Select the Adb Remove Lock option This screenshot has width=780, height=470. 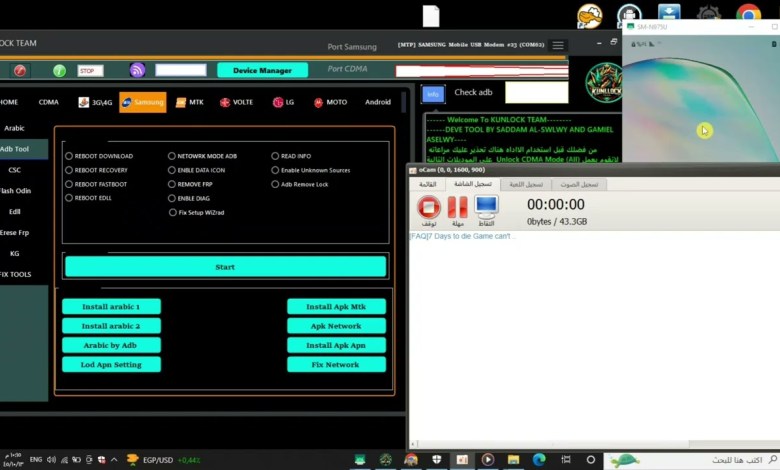tap(275, 184)
